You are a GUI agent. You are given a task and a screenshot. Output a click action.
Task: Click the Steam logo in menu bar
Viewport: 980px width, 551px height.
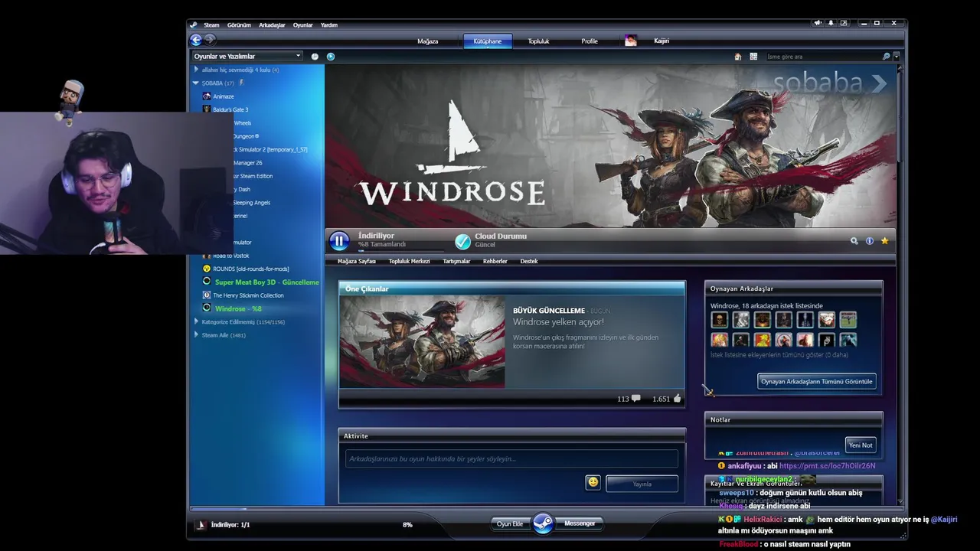click(x=194, y=24)
